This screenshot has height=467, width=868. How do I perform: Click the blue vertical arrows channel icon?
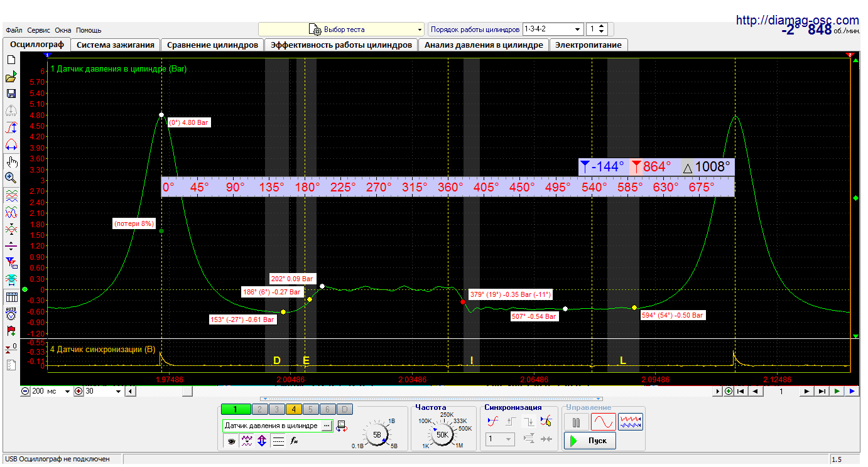(x=262, y=441)
